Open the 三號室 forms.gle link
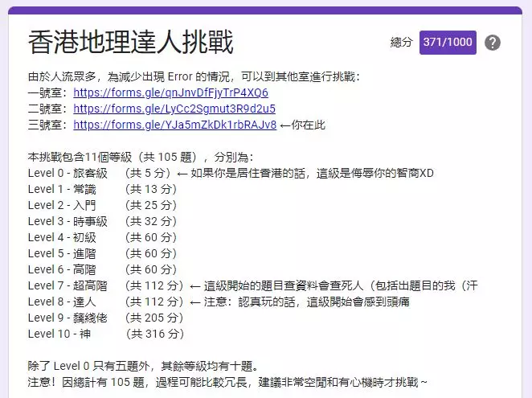Screen dimensions: 532x398 [174, 125]
